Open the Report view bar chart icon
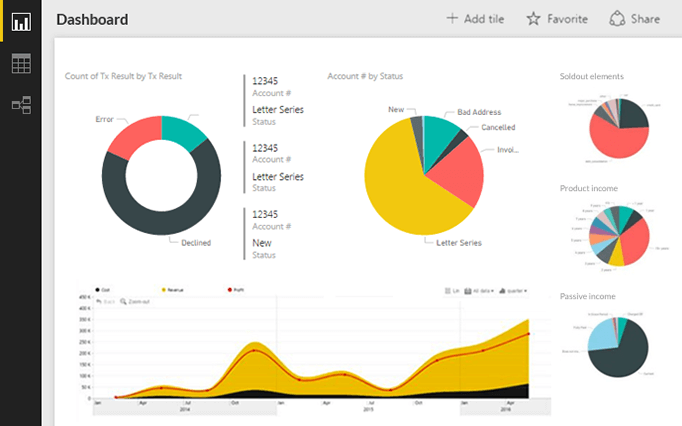Image resolution: width=682 pixels, height=426 pixels. (x=20, y=21)
